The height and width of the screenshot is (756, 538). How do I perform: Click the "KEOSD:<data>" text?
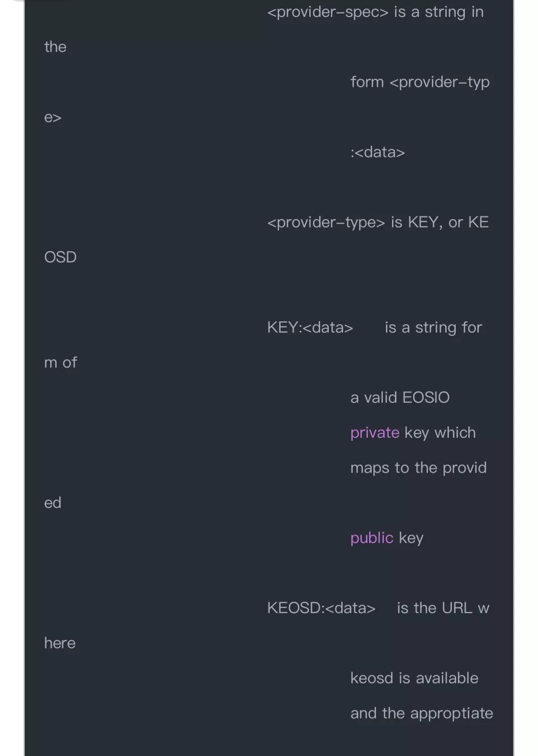pyautogui.click(x=321, y=608)
